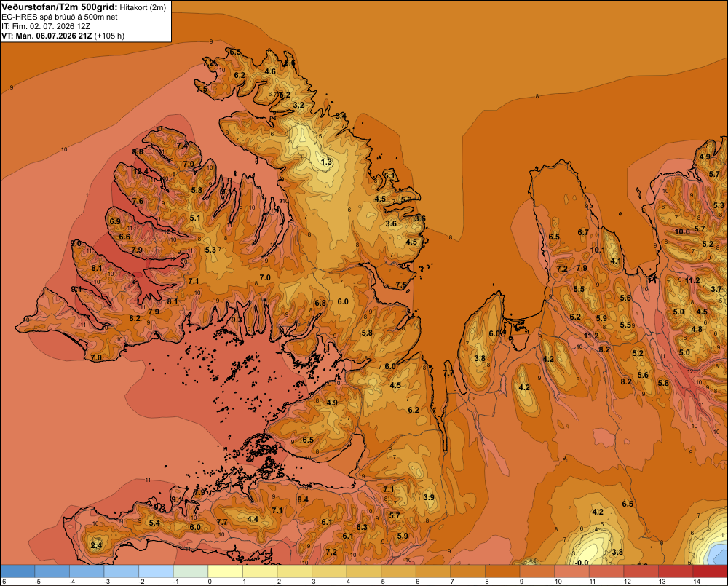The width and height of the screenshot is (728, 586).
Task: Click the 3.9 temperature label in the lower center
Action: pos(429,497)
